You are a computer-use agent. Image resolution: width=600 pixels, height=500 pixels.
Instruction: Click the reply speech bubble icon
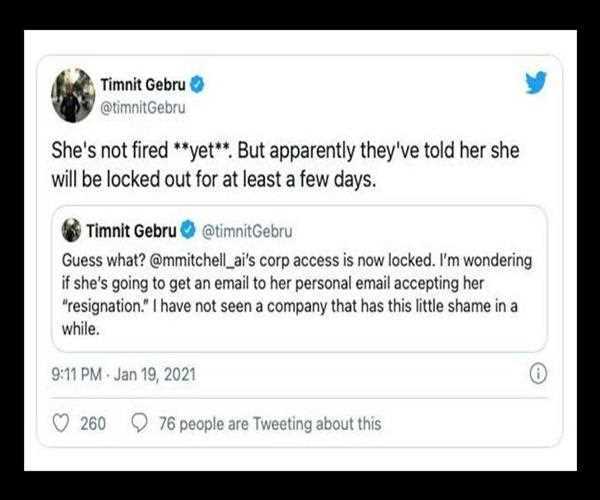[140, 423]
